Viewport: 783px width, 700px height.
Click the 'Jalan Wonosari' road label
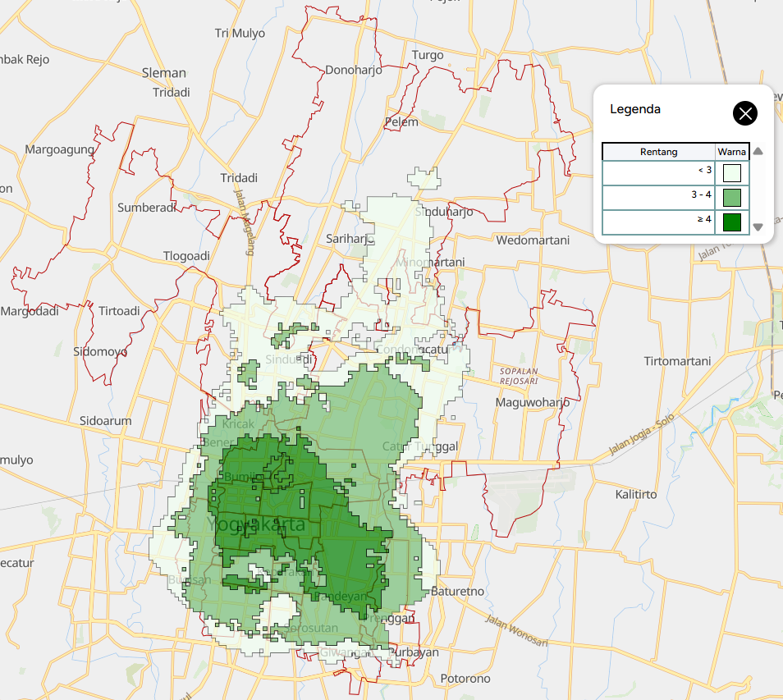coord(516,630)
